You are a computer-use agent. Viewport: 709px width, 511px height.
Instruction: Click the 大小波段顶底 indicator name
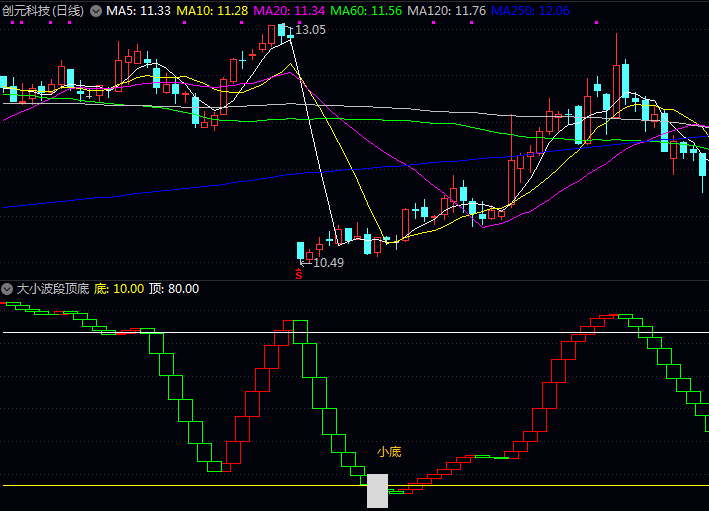53,289
